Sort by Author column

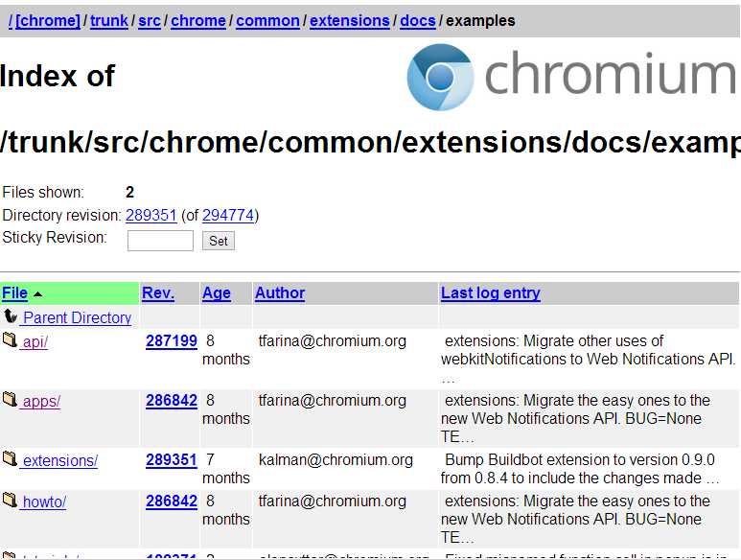(280, 293)
